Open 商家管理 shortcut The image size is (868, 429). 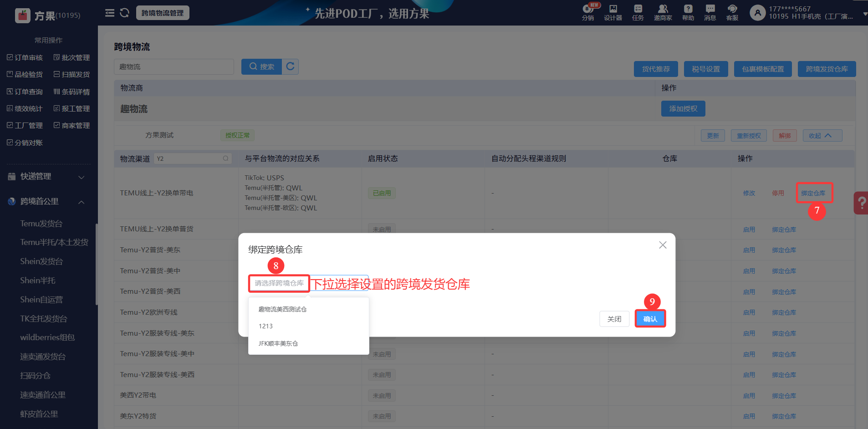[71, 125]
